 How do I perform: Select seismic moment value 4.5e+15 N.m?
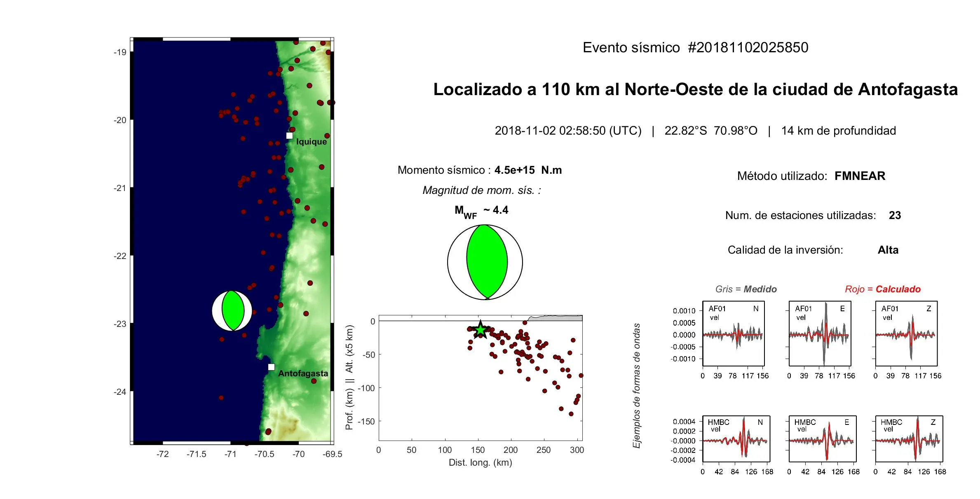528,170
